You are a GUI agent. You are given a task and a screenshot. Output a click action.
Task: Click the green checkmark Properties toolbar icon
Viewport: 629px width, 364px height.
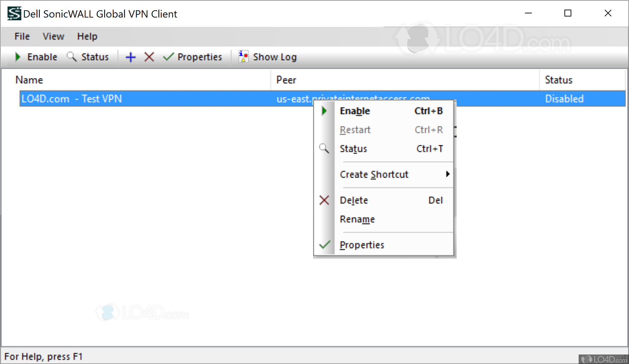(168, 57)
